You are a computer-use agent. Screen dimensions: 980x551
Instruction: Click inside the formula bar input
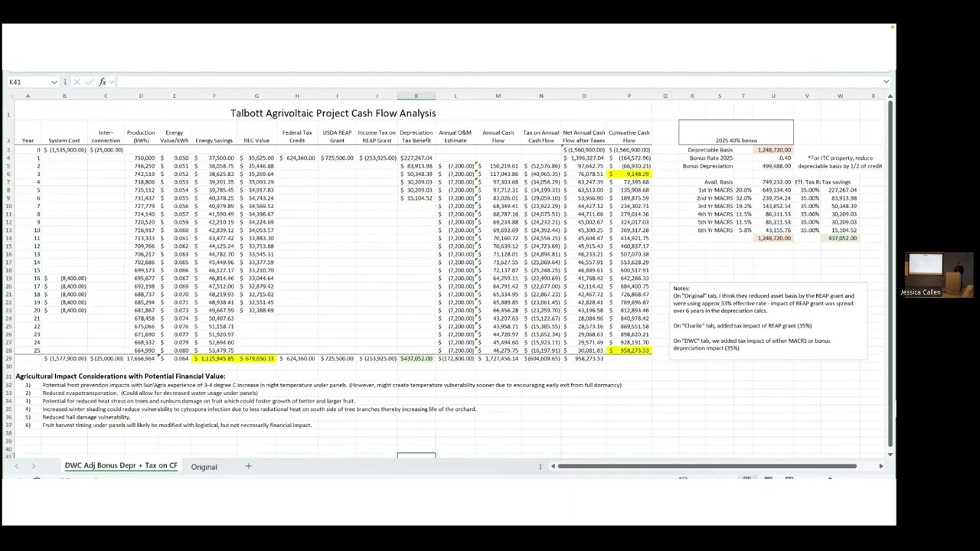click(x=498, y=82)
